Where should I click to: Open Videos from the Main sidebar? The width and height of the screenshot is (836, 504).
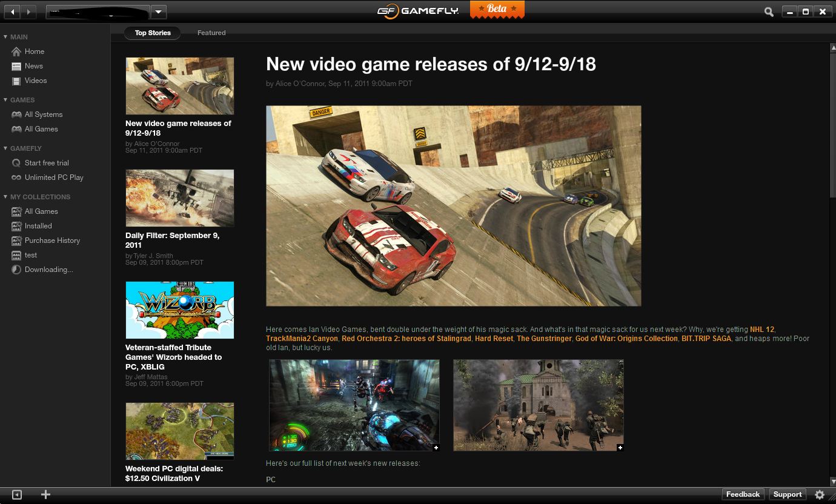tap(35, 80)
